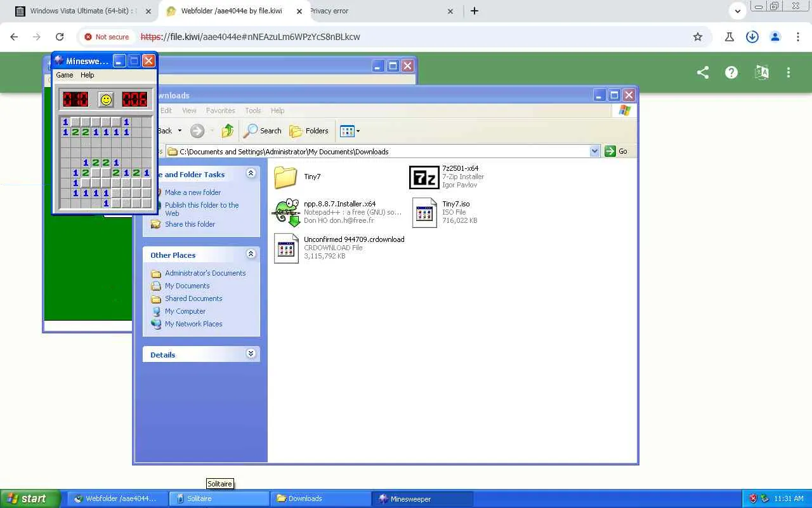This screenshot has width=812, height=508.
Task: Click the Go button beside address bar
Action: click(x=617, y=151)
